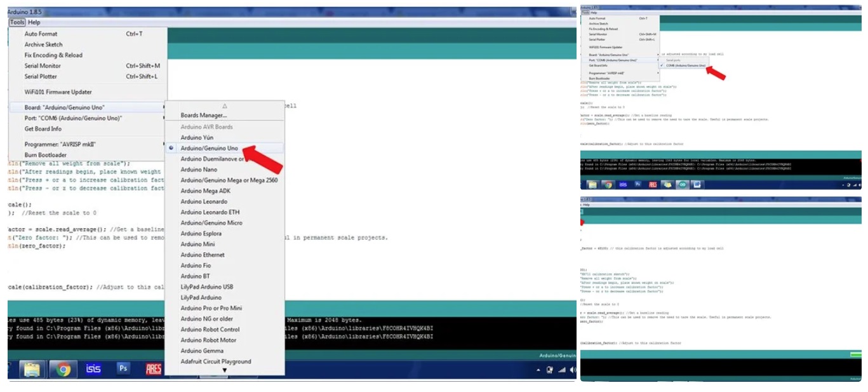Click the 'Serial.println(zero_factor);' line in the large editor
Image resolution: width=868 pixels, height=392 pixels.
coord(36,246)
